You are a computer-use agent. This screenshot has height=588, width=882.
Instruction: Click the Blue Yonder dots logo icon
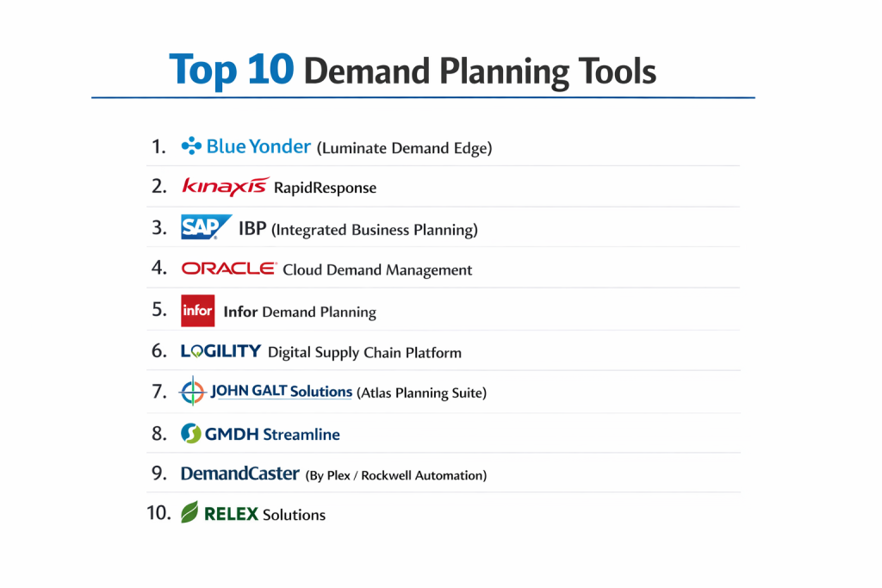[x=191, y=146]
